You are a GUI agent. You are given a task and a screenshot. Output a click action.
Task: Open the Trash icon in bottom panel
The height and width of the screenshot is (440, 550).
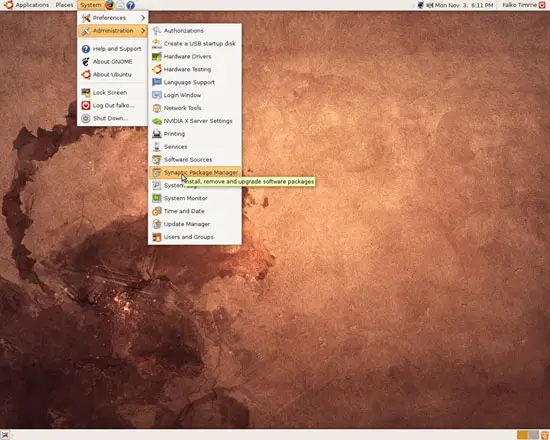[545, 435]
